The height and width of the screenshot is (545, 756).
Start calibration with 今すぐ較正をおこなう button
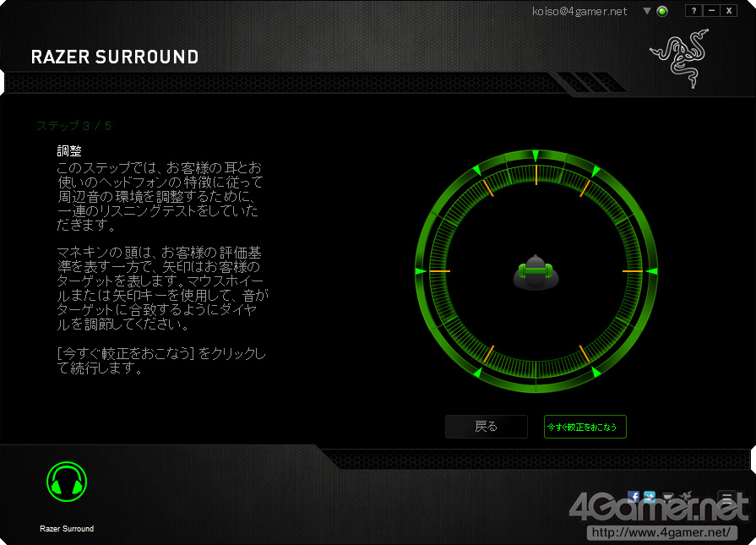click(x=585, y=427)
